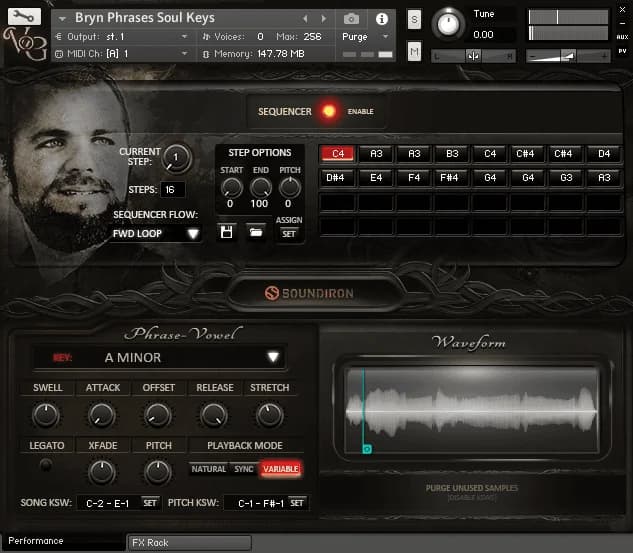Toggle the Legato switch
Viewport: 633px width, 553px height.
click(45, 466)
